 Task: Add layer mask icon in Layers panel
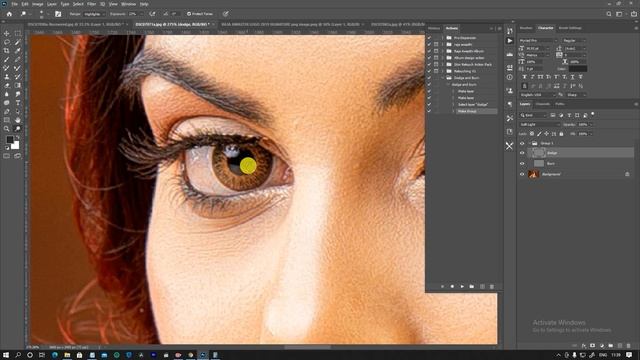click(x=593, y=346)
